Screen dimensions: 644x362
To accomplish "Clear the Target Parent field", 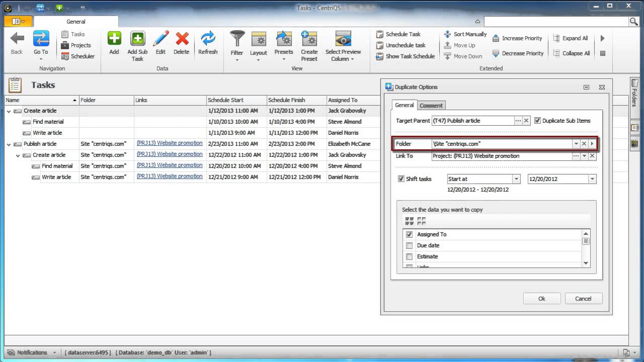I will tap(526, 121).
